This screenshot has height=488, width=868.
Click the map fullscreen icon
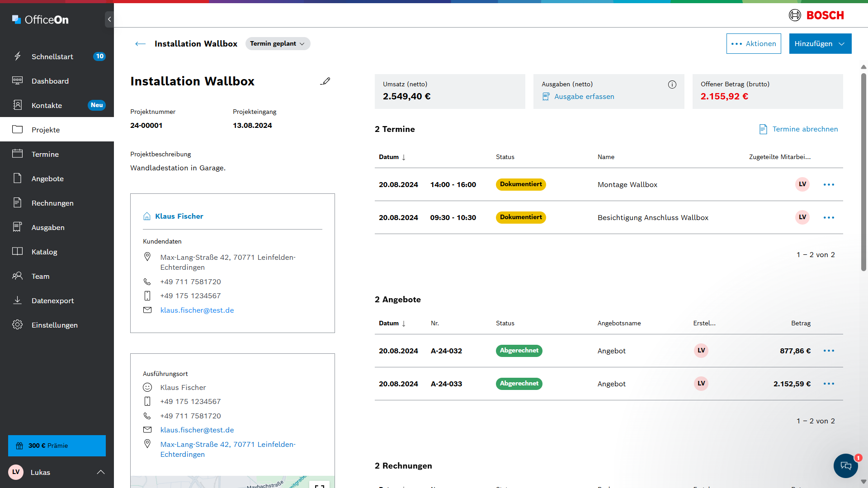320,485
